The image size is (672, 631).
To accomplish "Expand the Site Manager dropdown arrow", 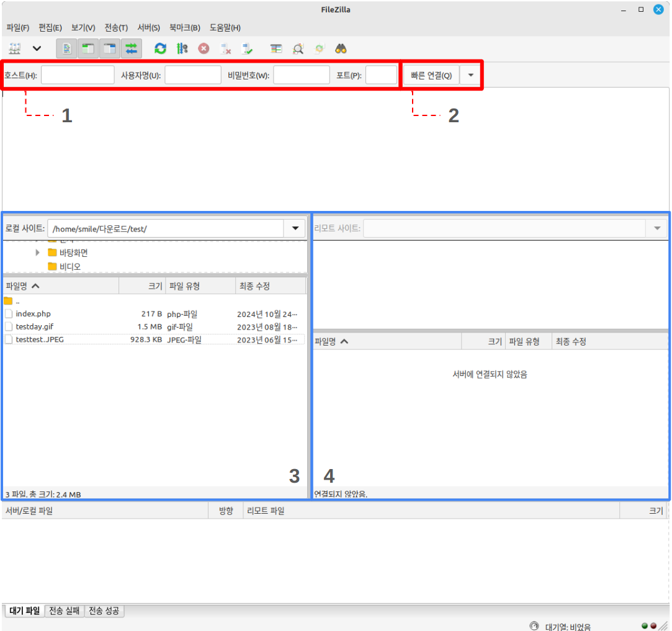I will point(37,48).
